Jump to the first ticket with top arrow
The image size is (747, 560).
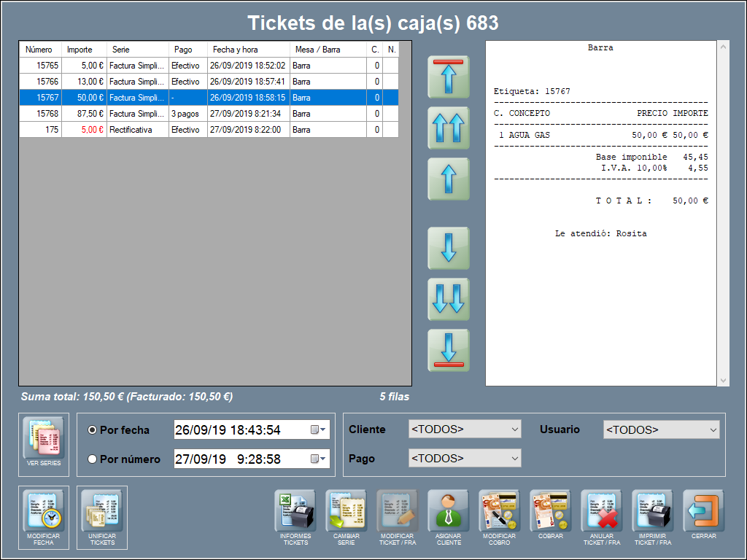click(448, 77)
